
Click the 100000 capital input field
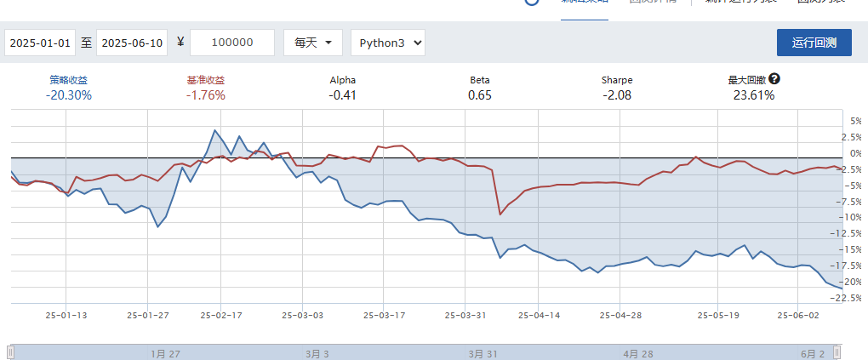point(231,43)
